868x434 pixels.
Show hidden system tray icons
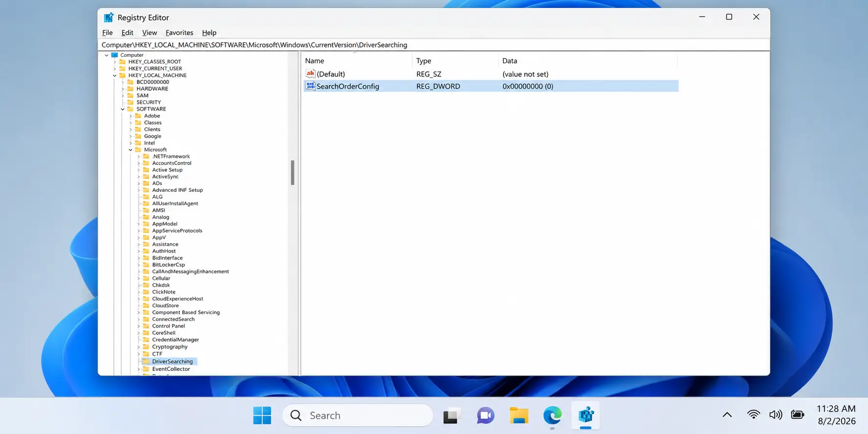[727, 415]
